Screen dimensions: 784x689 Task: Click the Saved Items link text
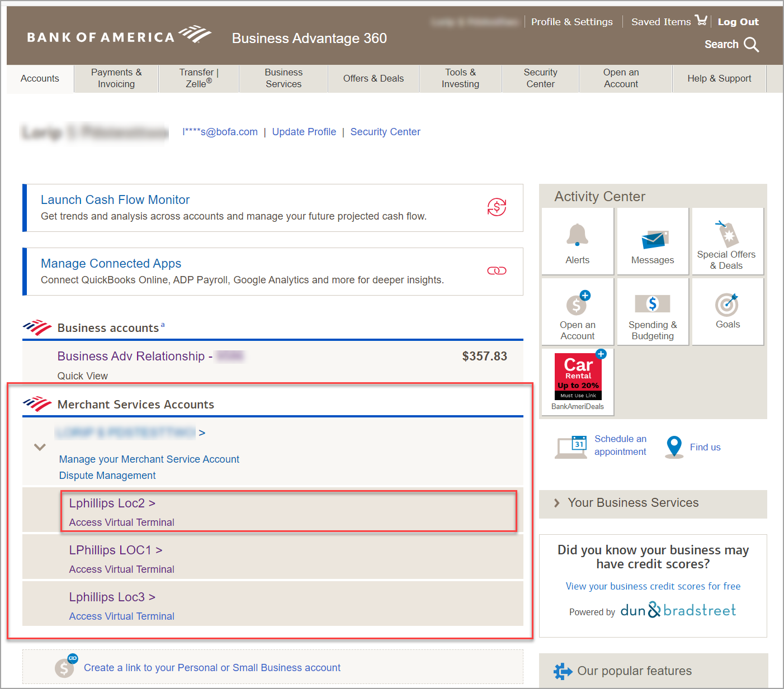tap(661, 22)
